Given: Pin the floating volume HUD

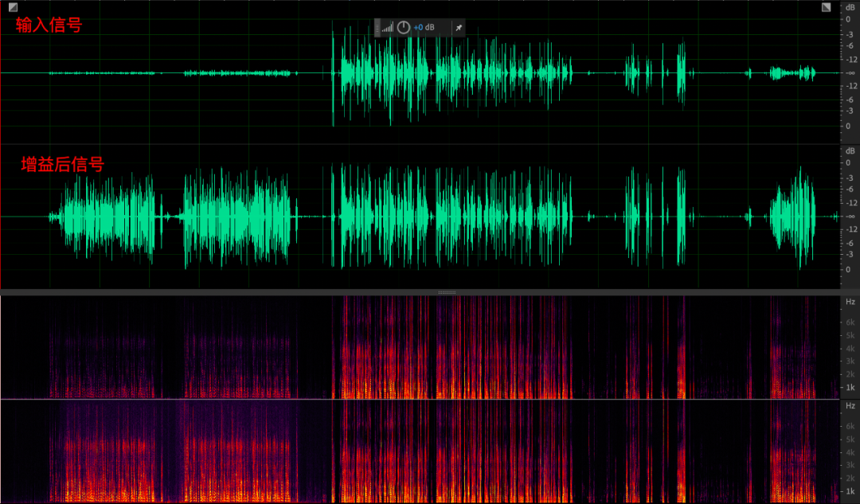Looking at the screenshot, I should [x=458, y=28].
